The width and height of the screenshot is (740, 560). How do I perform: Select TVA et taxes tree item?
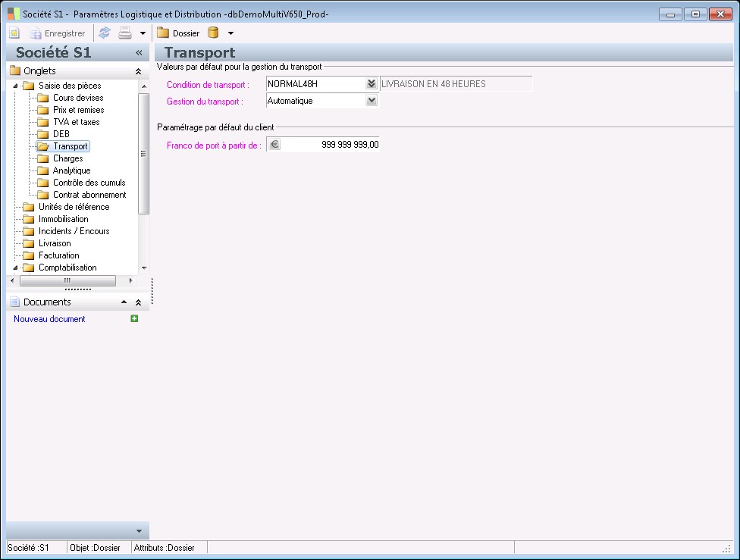point(76,122)
